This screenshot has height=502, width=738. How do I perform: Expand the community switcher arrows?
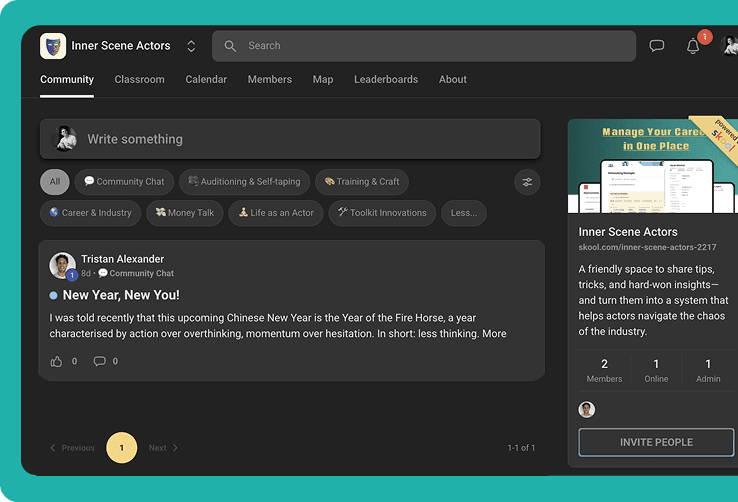(191, 46)
